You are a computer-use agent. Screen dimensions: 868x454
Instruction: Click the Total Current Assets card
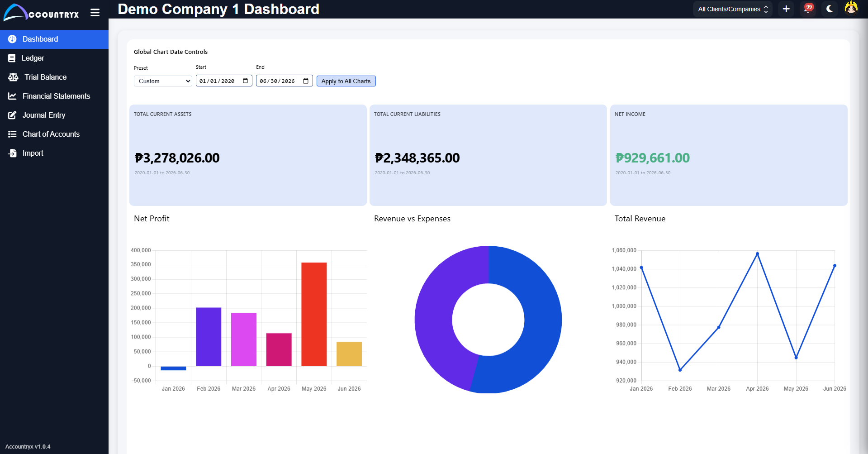pyautogui.click(x=248, y=155)
